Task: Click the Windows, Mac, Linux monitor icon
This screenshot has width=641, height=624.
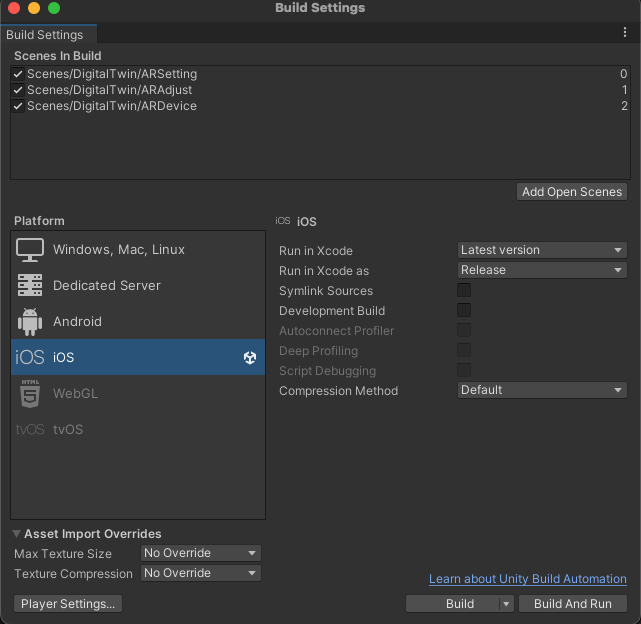Action: [x=30, y=249]
